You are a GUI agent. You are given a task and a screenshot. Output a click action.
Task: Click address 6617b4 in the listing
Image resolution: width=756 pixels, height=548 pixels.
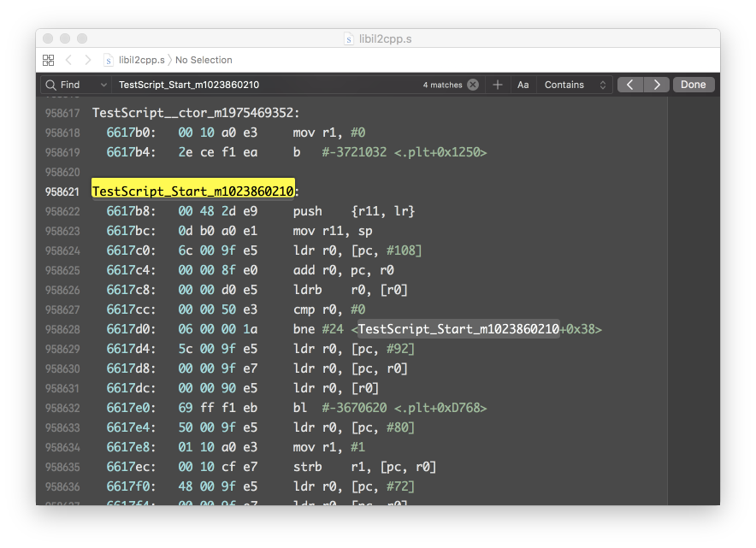click(x=131, y=152)
